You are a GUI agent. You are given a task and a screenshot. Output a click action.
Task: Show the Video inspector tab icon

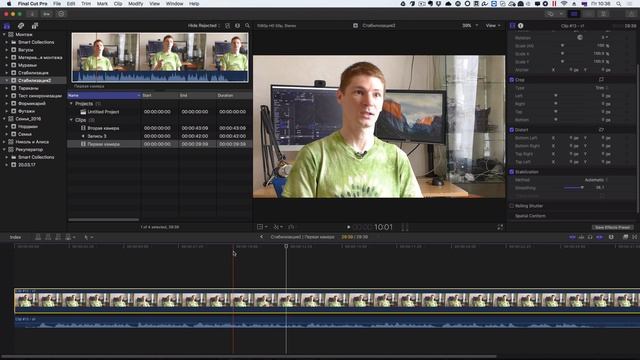coord(513,26)
